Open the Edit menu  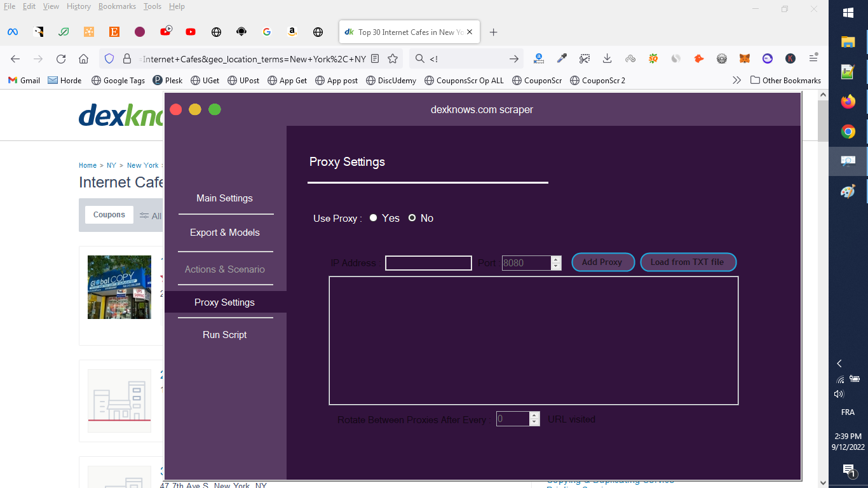pyautogui.click(x=29, y=6)
